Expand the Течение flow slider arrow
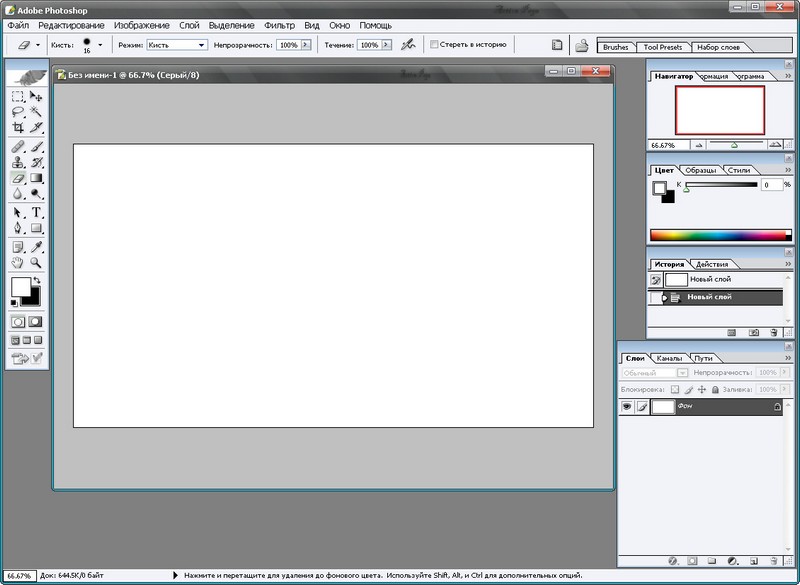This screenshot has width=800, height=585. (x=386, y=45)
